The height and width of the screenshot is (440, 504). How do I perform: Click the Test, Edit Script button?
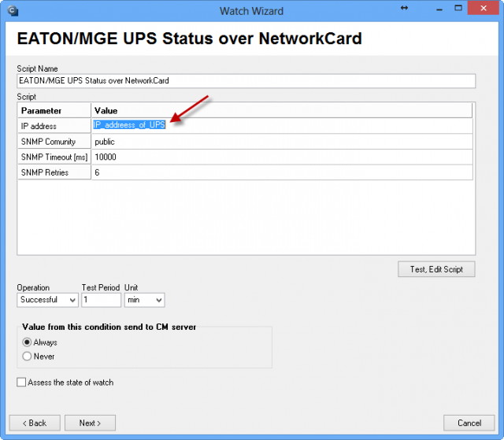pyautogui.click(x=436, y=269)
